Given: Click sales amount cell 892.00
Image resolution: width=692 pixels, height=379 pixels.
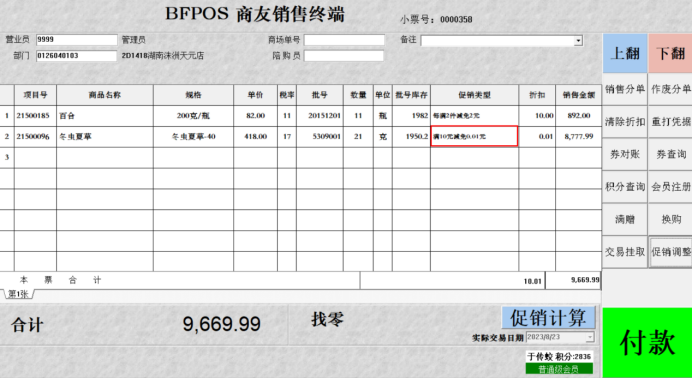Looking at the screenshot, I should pyautogui.click(x=578, y=116).
